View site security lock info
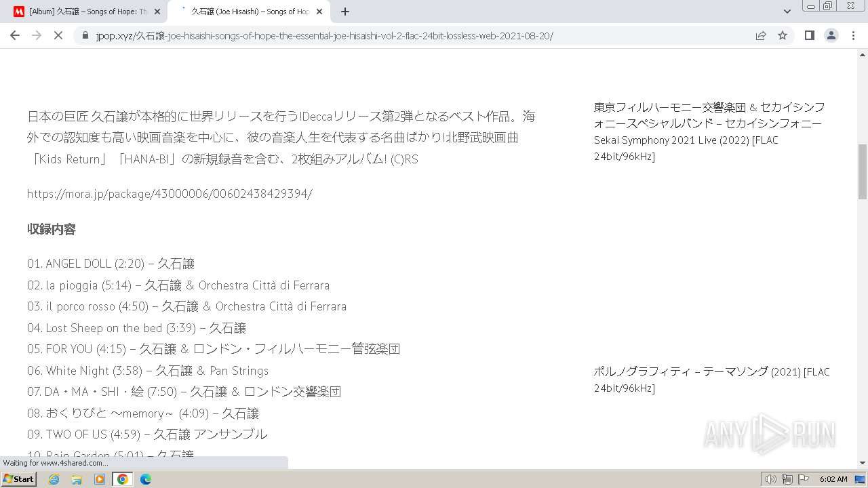Image resolution: width=868 pixels, height=488 pixels. coord(85,35)
